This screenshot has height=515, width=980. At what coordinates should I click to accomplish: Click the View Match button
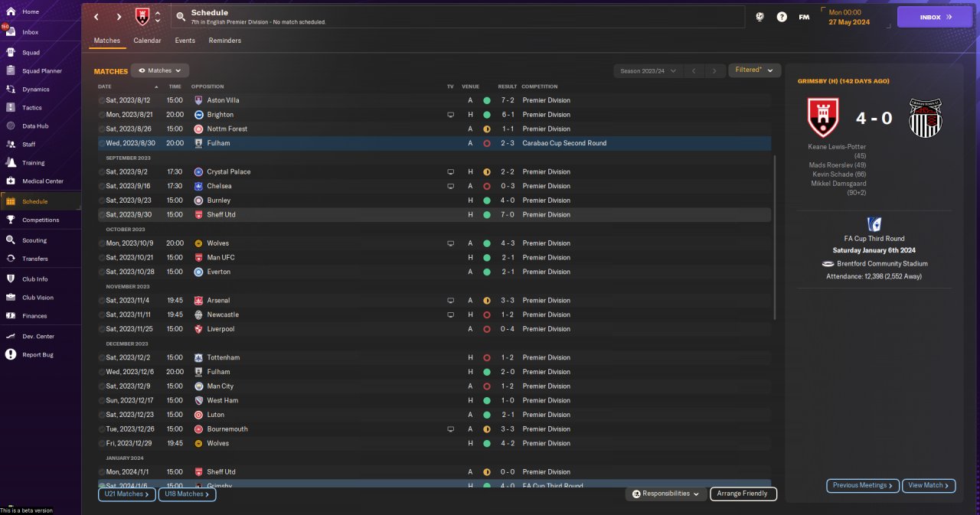pyautogui.click(x=929, y=485)
